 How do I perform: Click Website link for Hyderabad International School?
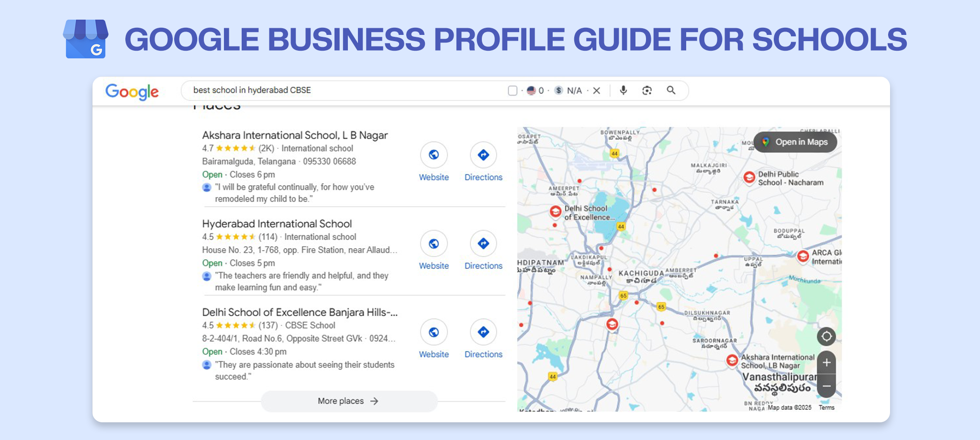coord(434,266)
